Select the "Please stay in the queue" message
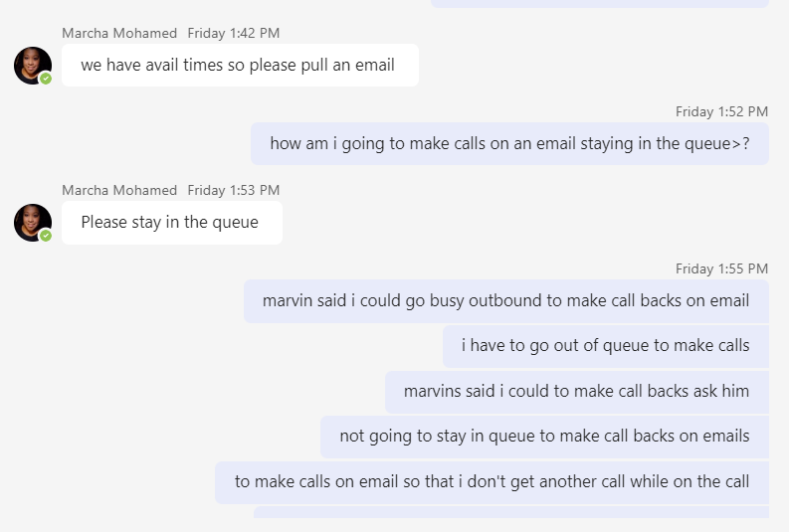This screenshot has height=532, width=789. pyautogui.click(x=170, y=223)
